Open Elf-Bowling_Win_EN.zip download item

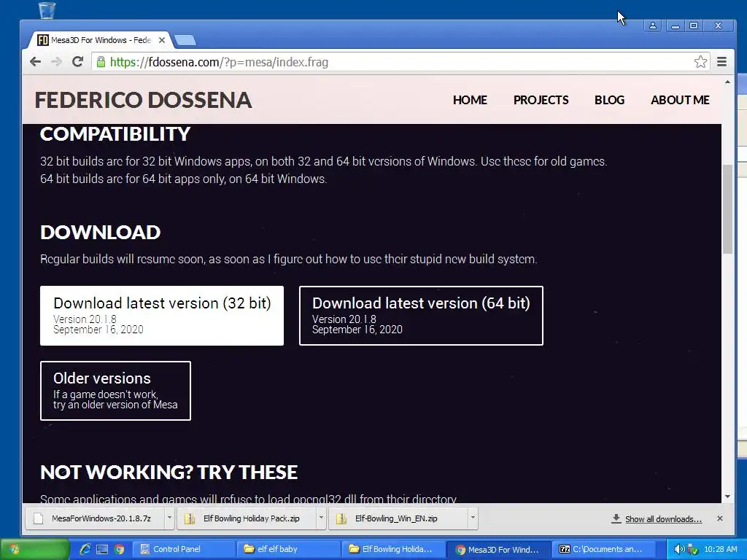(x=398, y=518)
